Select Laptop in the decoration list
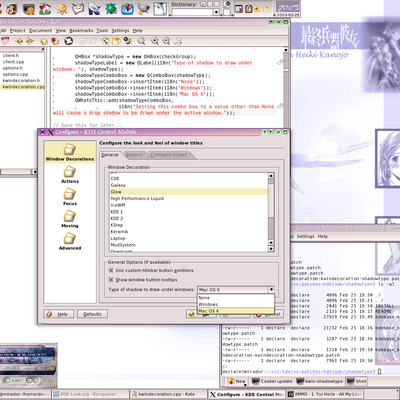The width and height of the screenshot is (400, 400). (189, 238)
